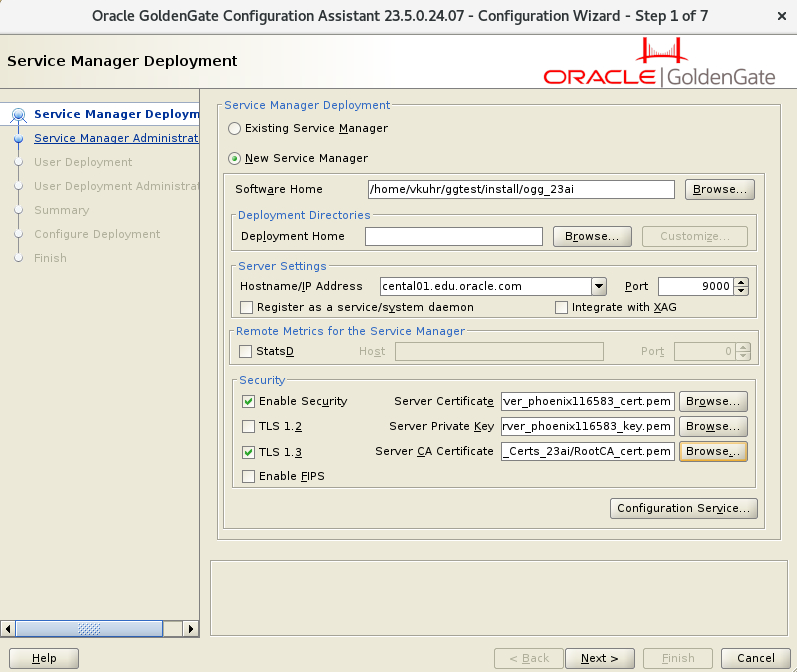Uncheck the TLS 1.3 checkbox
The image size is (797, 672).
pos(248,452)
